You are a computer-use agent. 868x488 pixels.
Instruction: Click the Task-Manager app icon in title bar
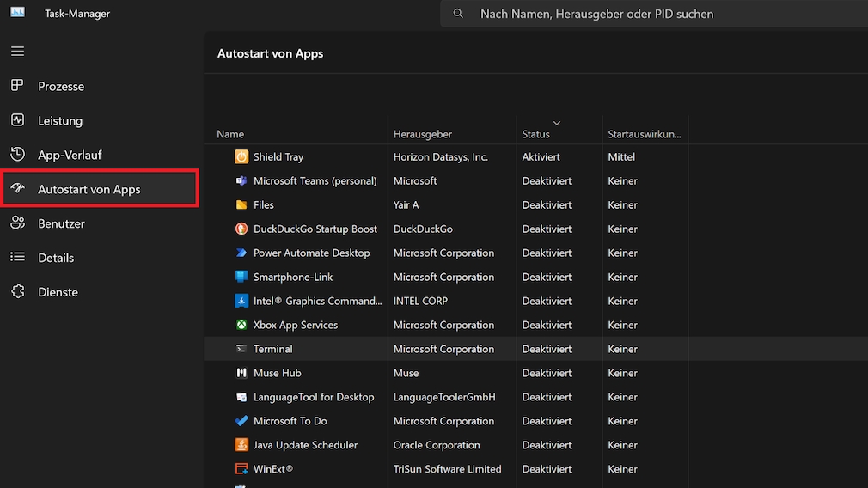point(18,12)
